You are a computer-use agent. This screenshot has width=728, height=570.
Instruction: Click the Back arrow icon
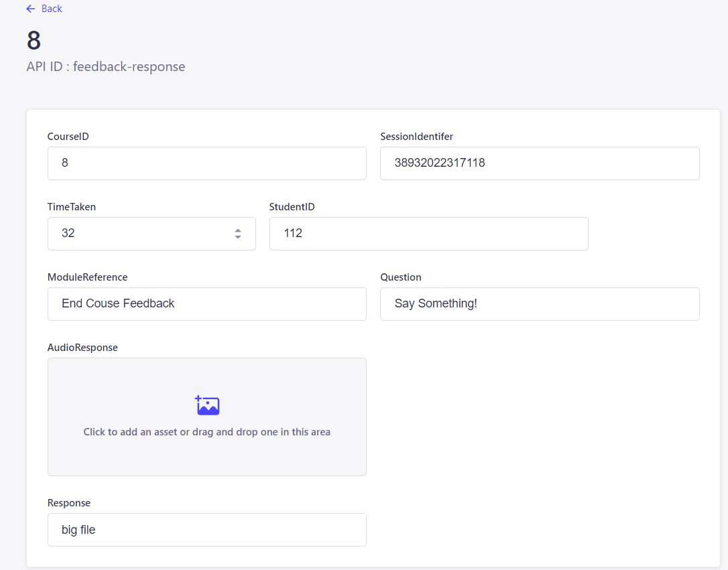(30, 9)
